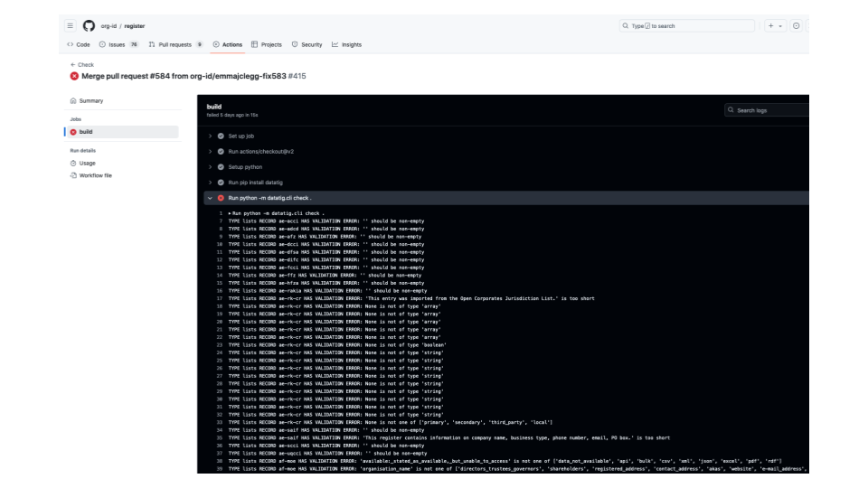
Task: Click the Issues count badge 76
Action: (134, 45)
